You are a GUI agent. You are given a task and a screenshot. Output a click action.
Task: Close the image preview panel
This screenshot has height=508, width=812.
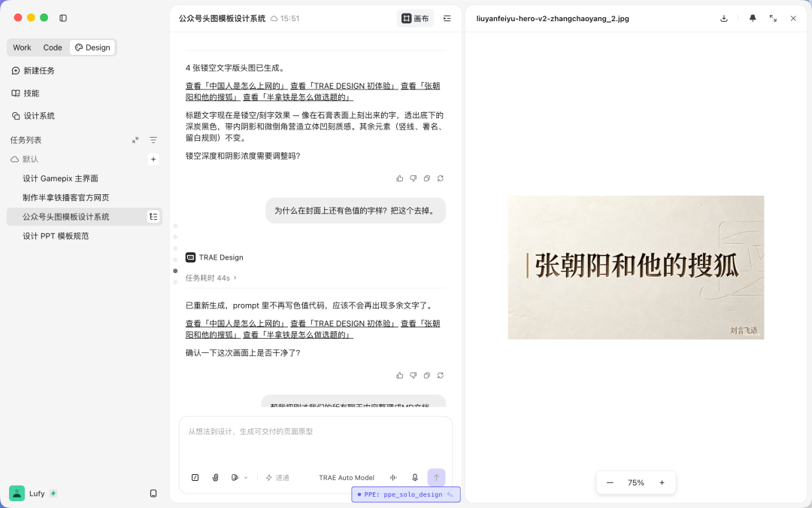[793, 19]
